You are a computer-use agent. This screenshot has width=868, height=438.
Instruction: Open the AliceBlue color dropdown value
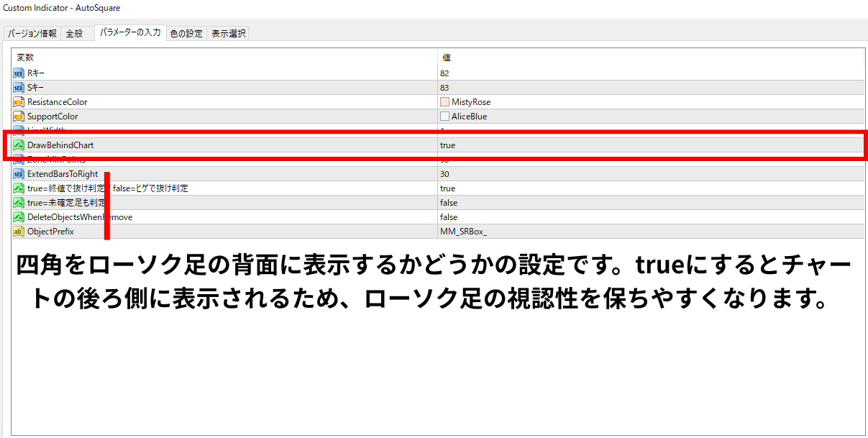coord(651,117)
